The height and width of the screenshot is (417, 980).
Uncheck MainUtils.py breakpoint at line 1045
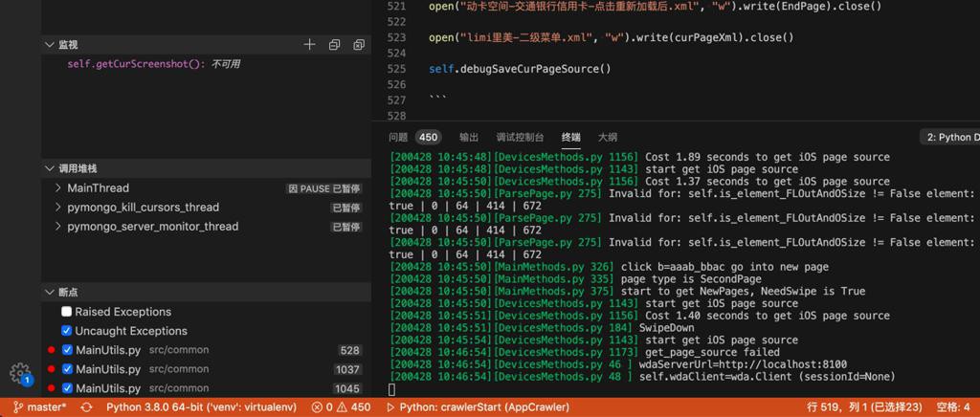coord(68,388)
